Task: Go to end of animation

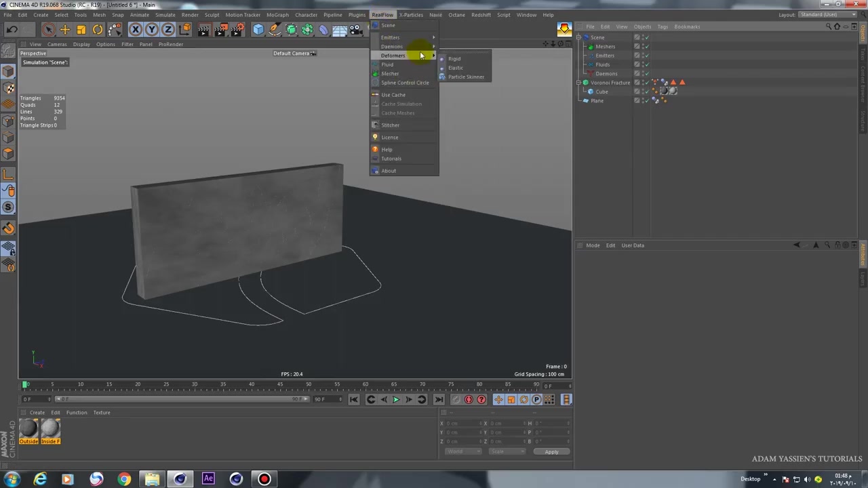Action: point(438,400)
